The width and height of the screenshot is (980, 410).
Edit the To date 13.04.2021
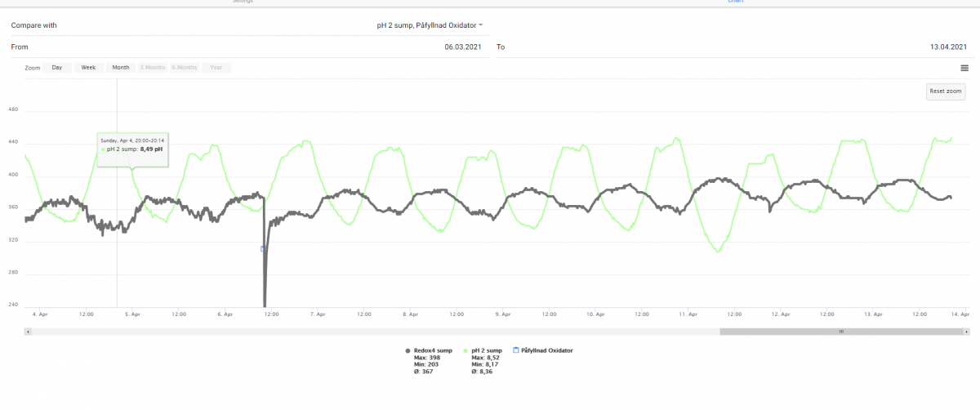tap(949, 47)
